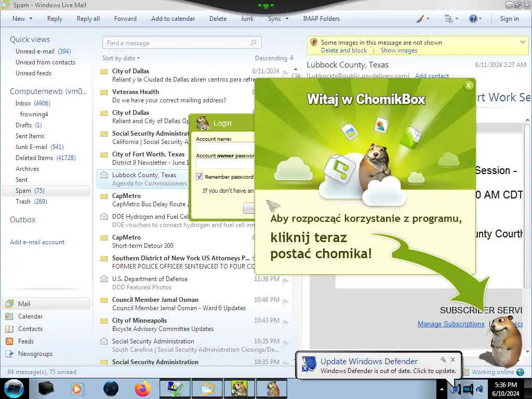Open City of Fort Worth, Texas message
Screen dimensions: 532x399
(143, 158)
